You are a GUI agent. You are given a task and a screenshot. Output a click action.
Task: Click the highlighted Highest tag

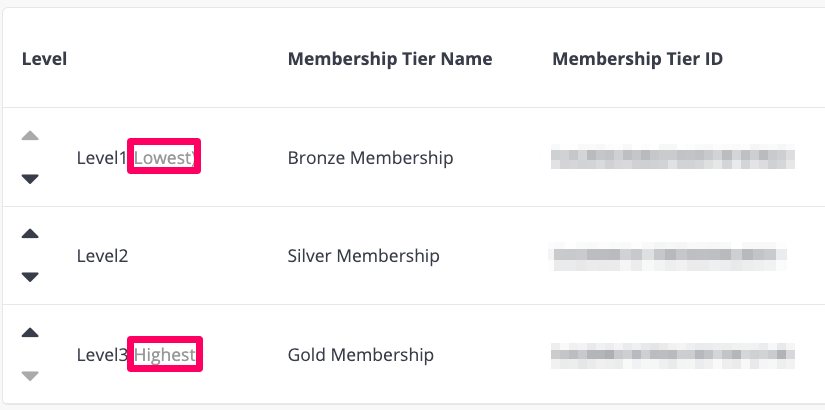[x=165, y=354]
